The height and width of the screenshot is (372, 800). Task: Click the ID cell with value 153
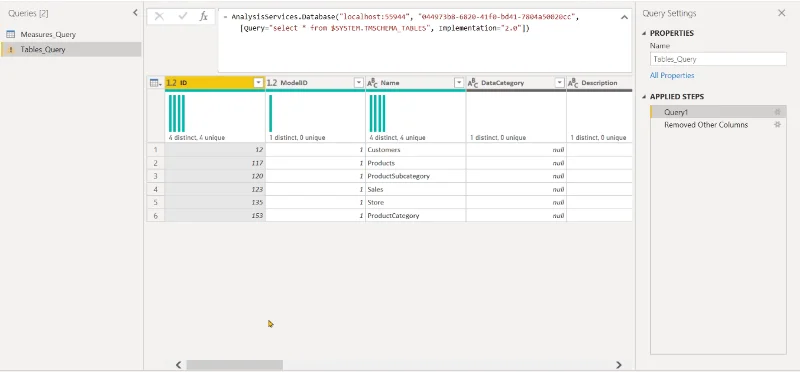215,215
